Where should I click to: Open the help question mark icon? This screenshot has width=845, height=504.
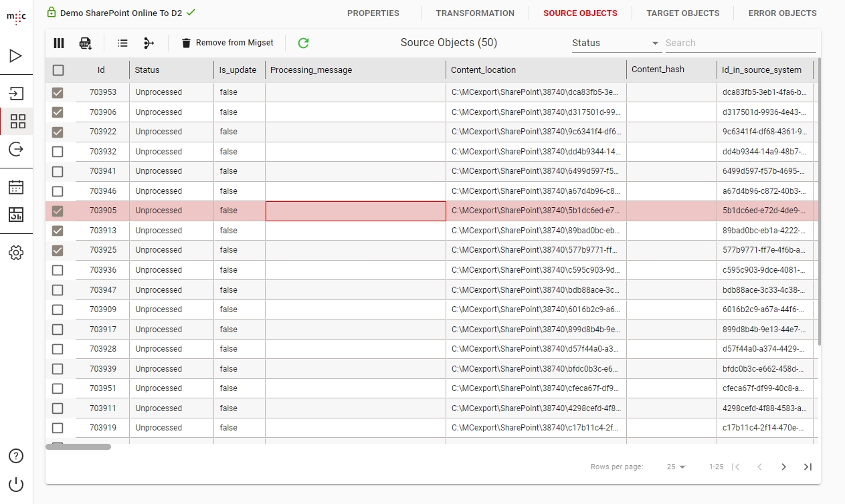[x=16, y=456]
